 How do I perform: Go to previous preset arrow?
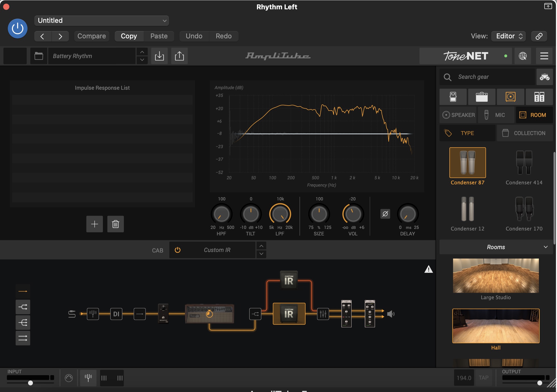pos(43,36)
